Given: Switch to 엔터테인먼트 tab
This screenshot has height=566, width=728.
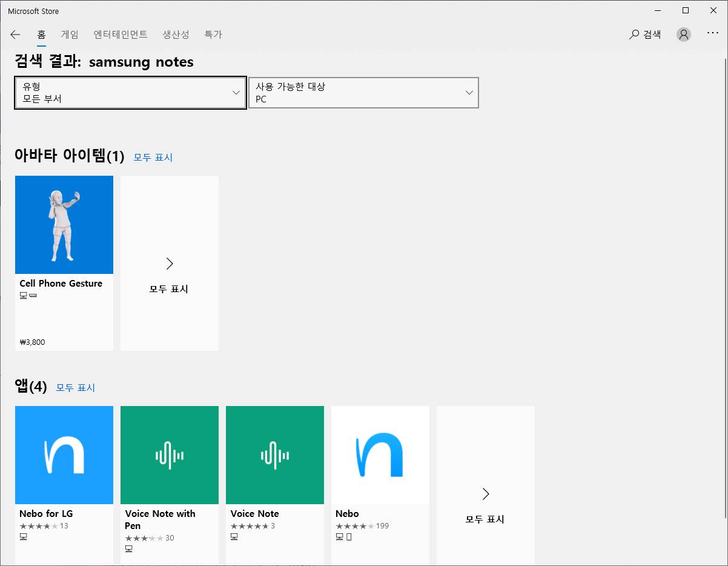Looking at the screenshot, I should pos(121,35).
